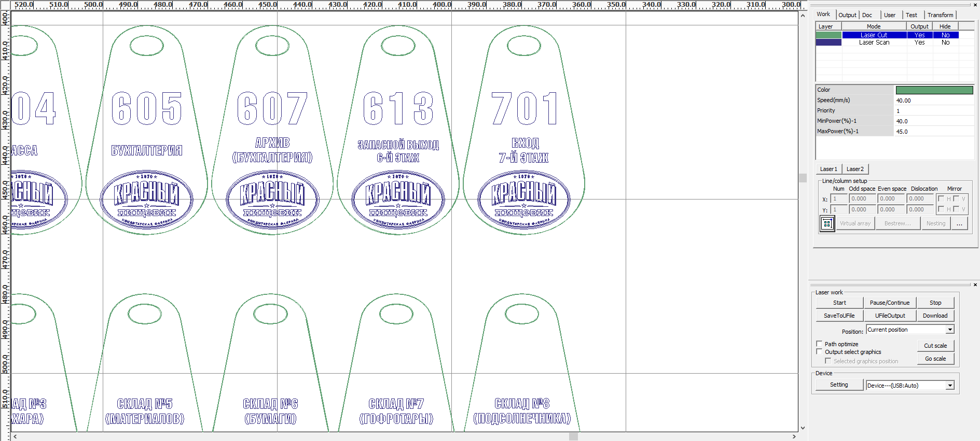Screen dimensions: 980x441
Task: Click the green Color swatch
Action: pos(934,90)
